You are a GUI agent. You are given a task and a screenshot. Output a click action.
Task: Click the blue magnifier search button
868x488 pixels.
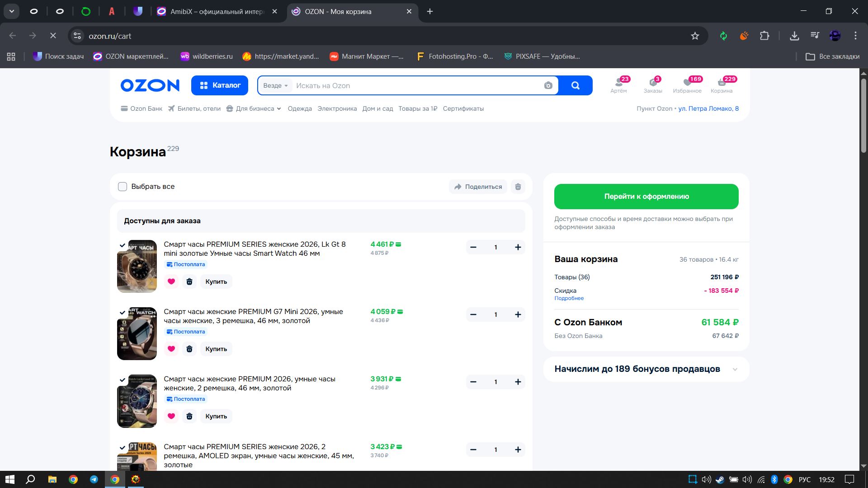pos(575,86)
